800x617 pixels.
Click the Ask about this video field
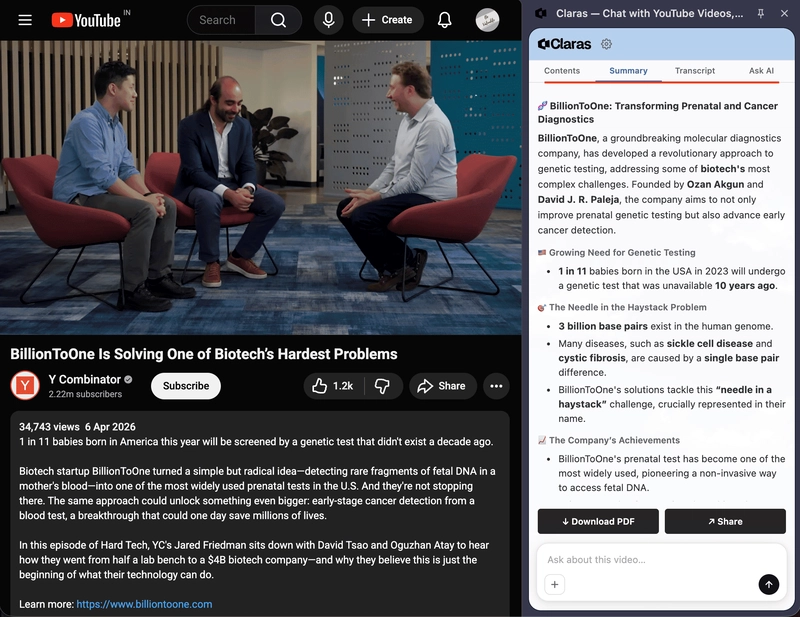(662, 559)
